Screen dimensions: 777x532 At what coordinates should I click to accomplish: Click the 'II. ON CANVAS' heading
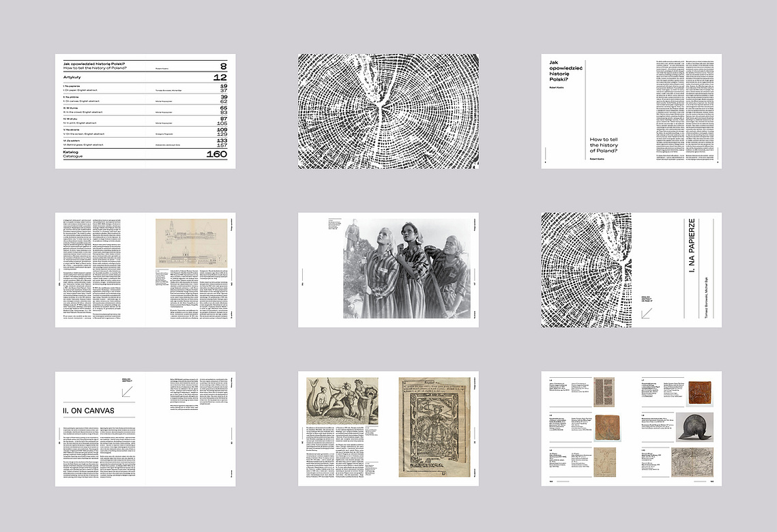coord(89,411)
